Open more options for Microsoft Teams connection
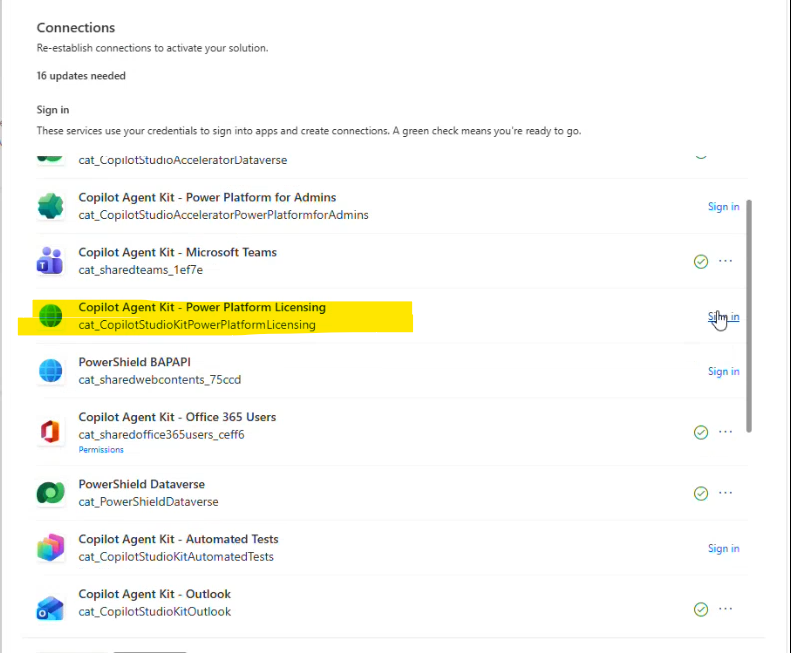Image resolution: width=791 pixels, height=653 pixels. click(725, 261)
